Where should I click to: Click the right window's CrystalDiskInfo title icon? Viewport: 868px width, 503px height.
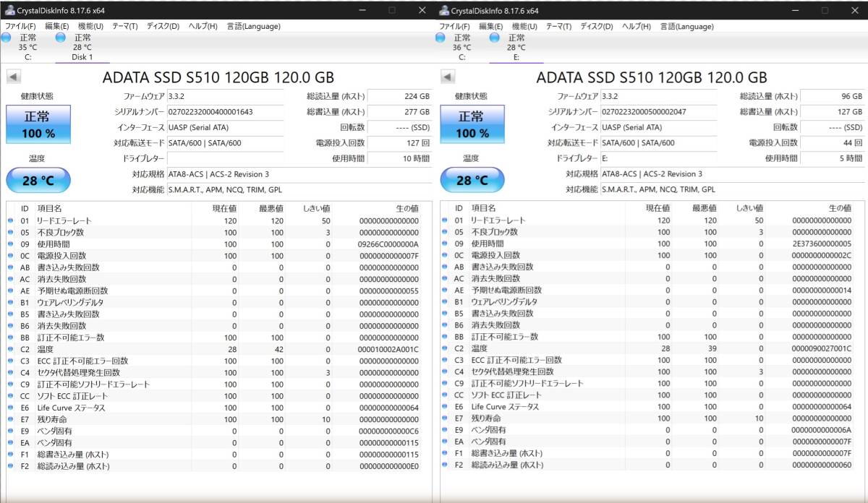click(442, 11)
